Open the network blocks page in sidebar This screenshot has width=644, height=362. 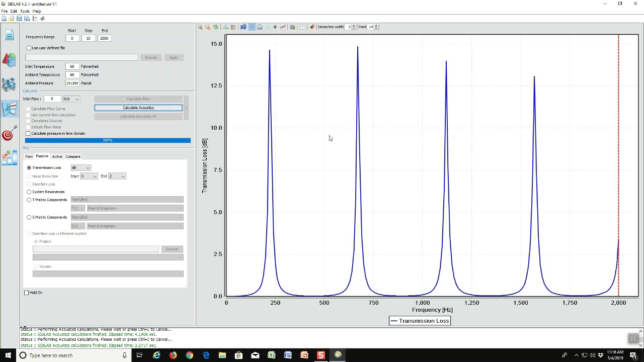pos(9,84)
